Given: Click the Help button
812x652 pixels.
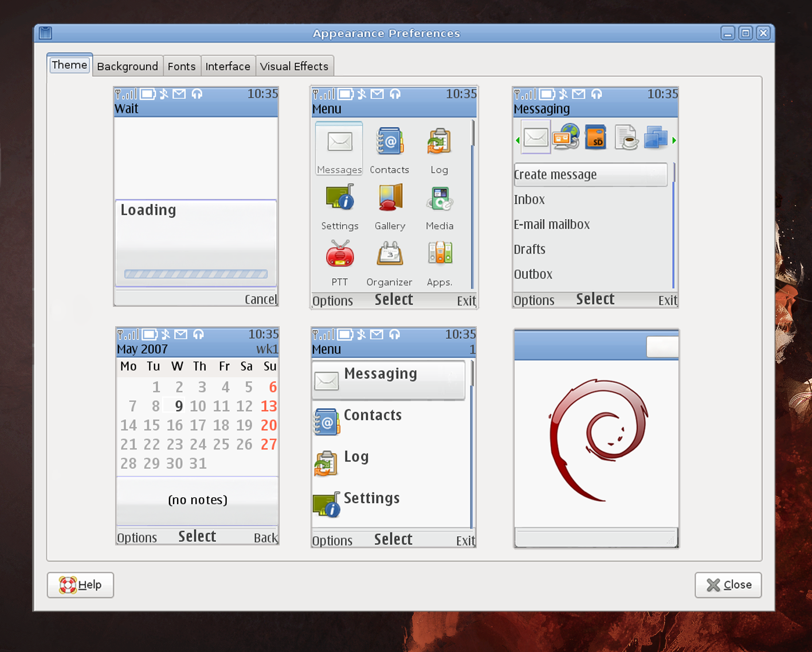Looking at the screenshot, I should (80, 585).
